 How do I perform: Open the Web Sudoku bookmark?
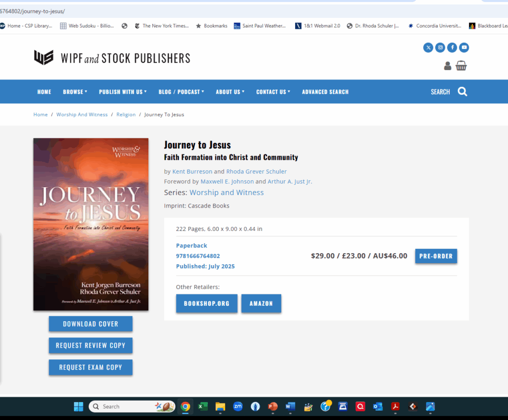click(x=87, y=26)
